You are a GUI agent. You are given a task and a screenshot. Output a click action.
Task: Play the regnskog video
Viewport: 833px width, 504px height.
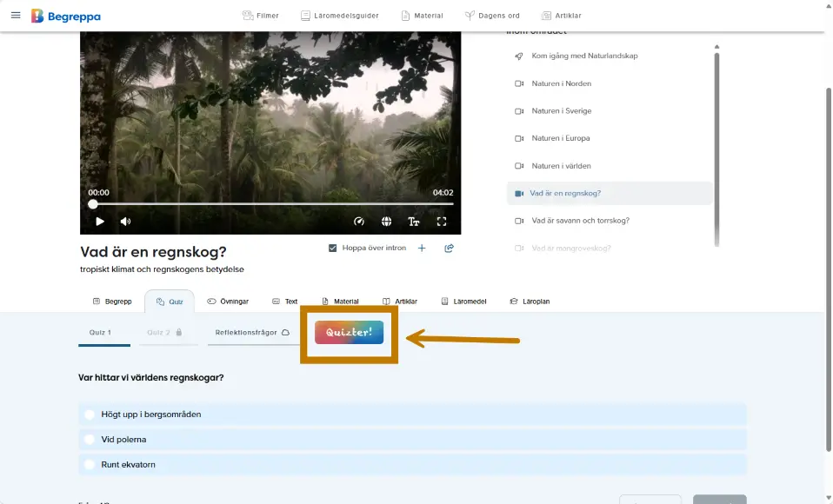100,222
